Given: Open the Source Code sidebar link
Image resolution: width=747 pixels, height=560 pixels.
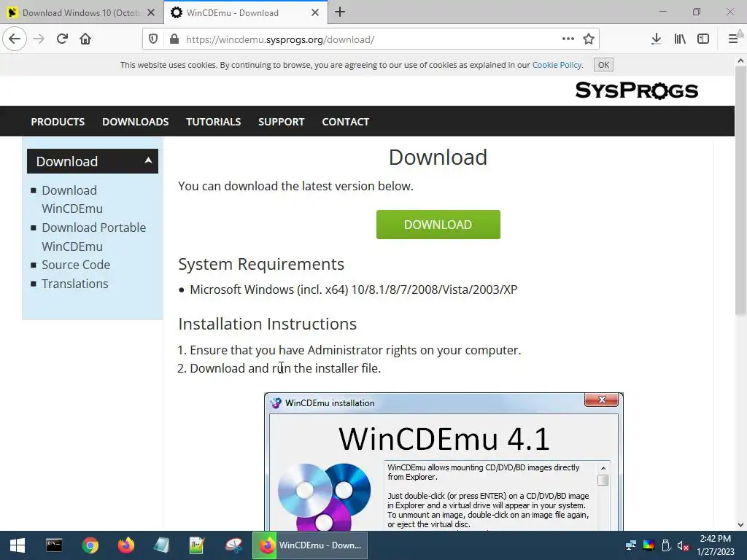Looking at the screenshot, I should (76, 265).
